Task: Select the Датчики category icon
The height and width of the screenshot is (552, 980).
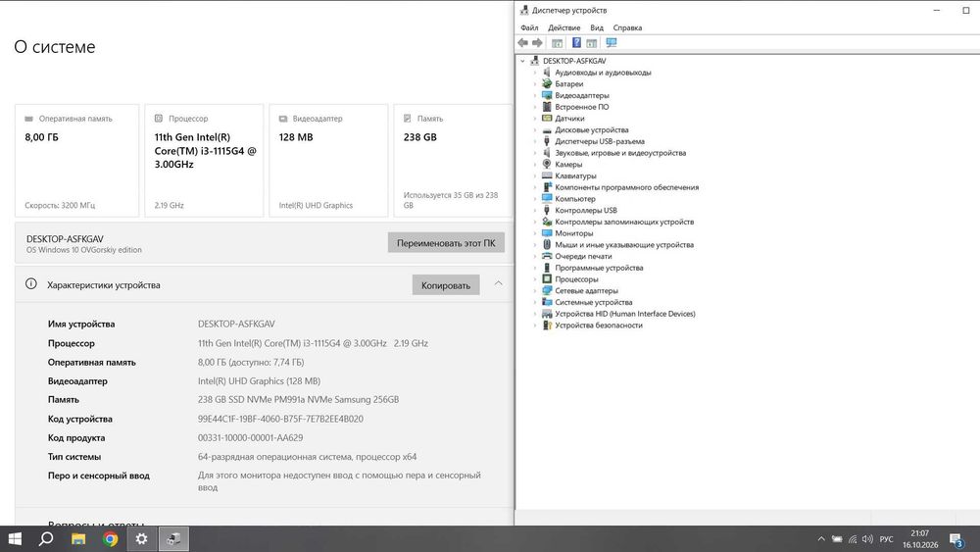Action: (547, 119)
